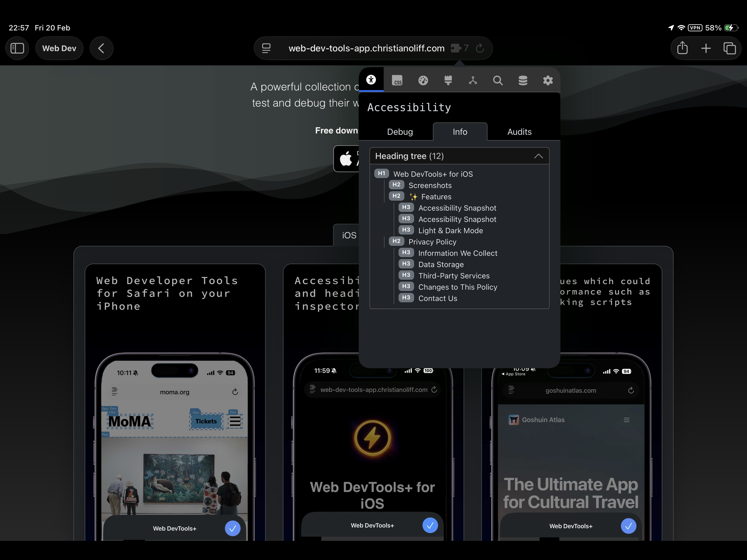This screenshot has height=560, width=747.
Task: Click the Accessibility panel title
Action: click(409, 107)
